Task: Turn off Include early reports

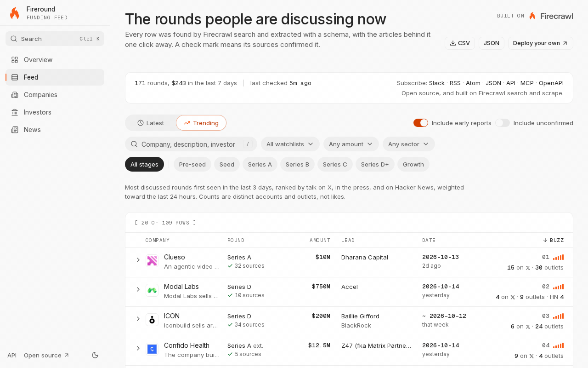Action: pos(421,123)
